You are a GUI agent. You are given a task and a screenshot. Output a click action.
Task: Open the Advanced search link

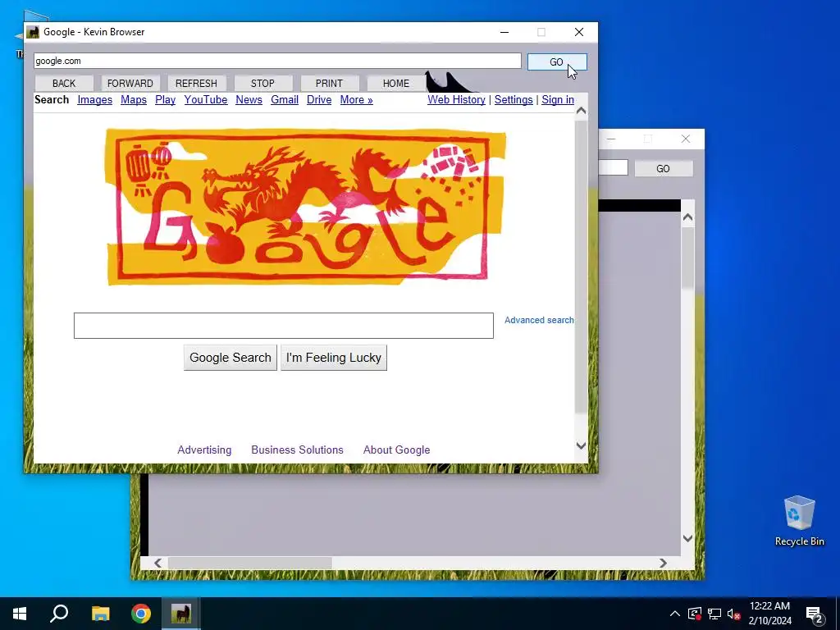[x=539, y=320]
